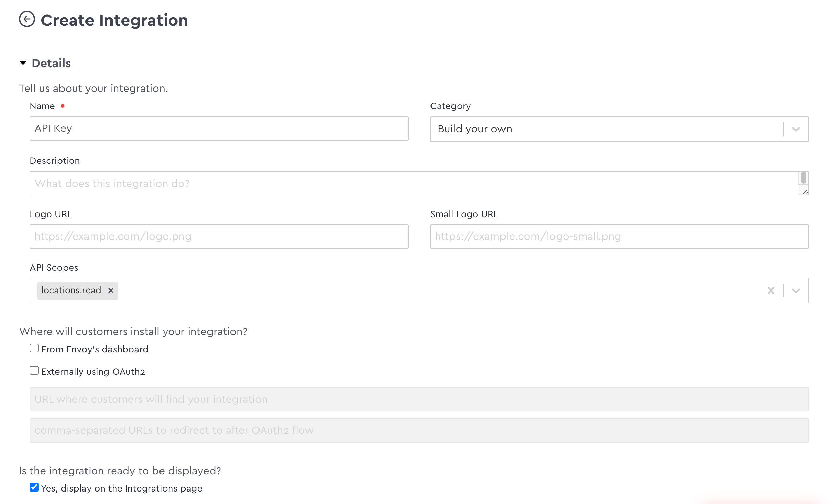Viewport: 838px width, 504px height.
Task: Select the Build your own category box
Action: click(x=605, y=129)
